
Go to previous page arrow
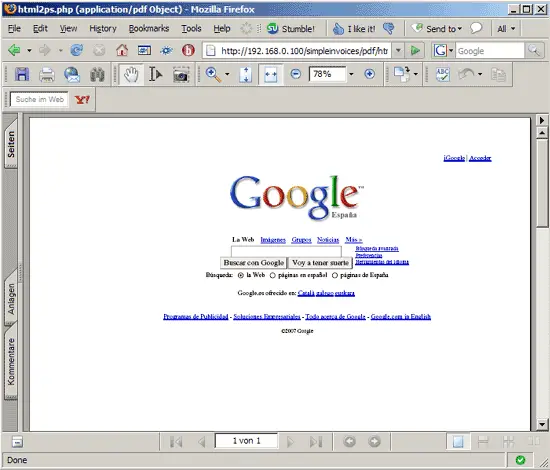point(202,442)
